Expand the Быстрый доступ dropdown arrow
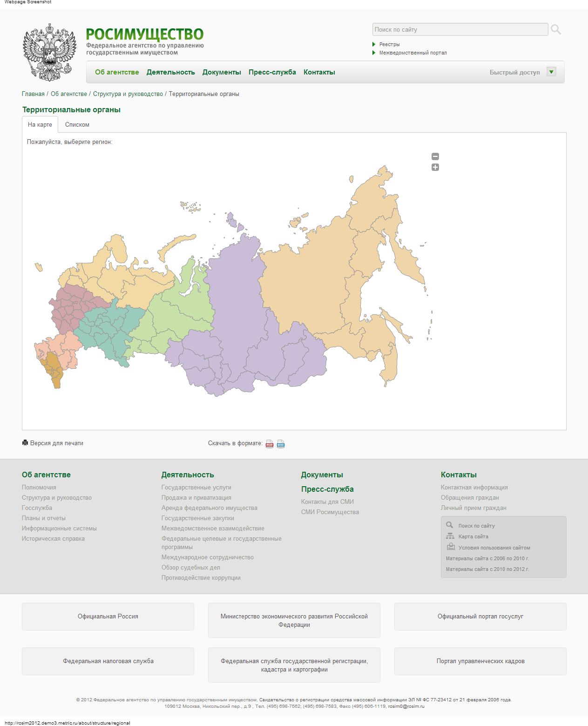This screenshot has height=726, width=588. coord(551,72)
